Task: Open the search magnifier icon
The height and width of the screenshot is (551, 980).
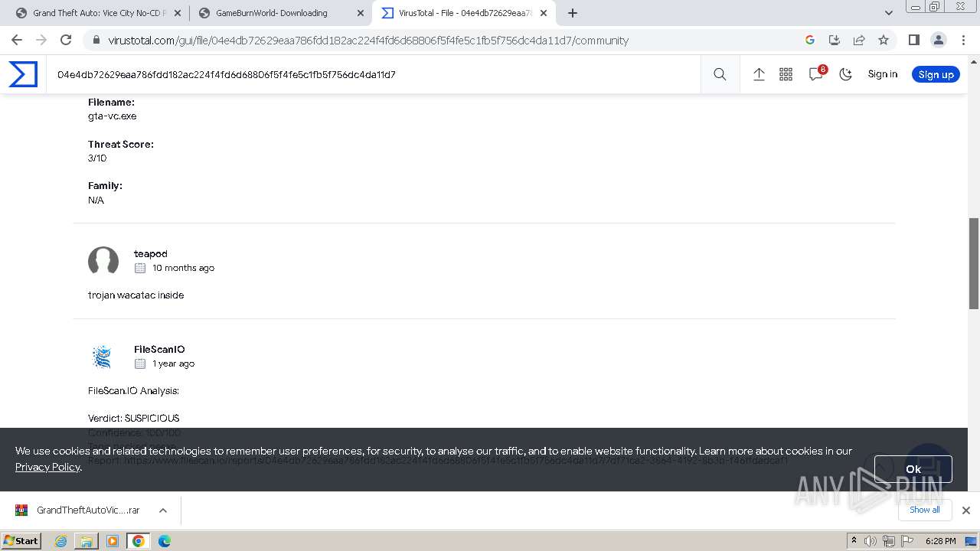Action: point(720,74)
